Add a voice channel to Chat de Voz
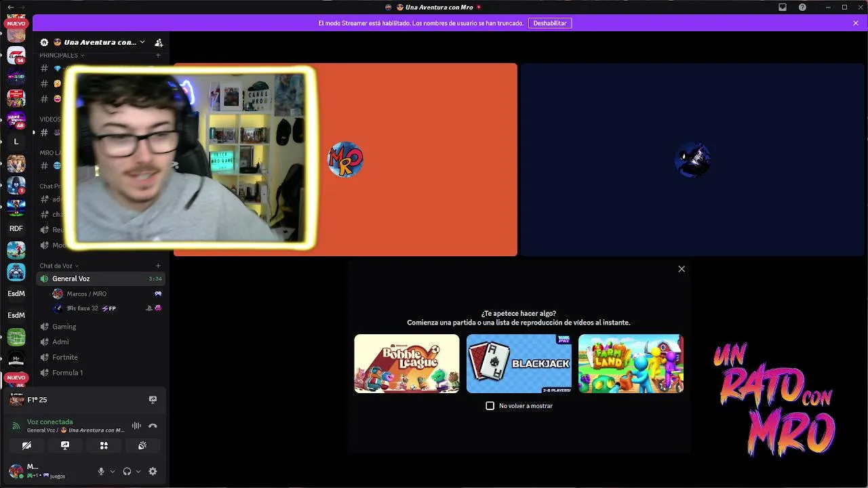The width and height of the screenshot is (868, 488). 158,266
